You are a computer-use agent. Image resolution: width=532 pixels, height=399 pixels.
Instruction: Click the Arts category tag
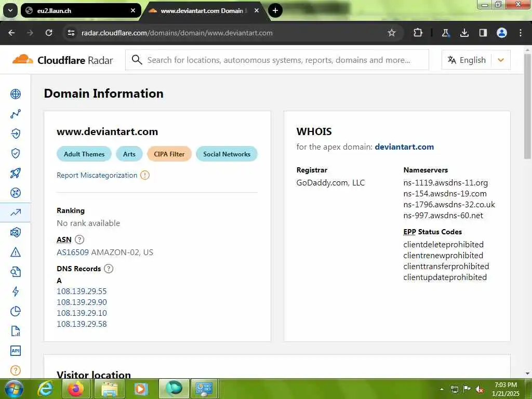point(129,154)
